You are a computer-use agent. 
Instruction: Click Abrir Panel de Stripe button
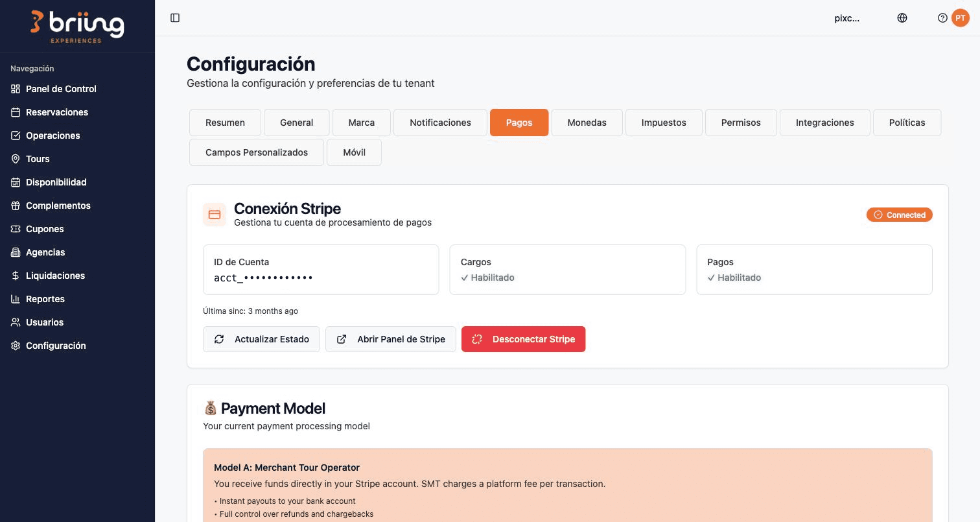[x=391, y=339]
